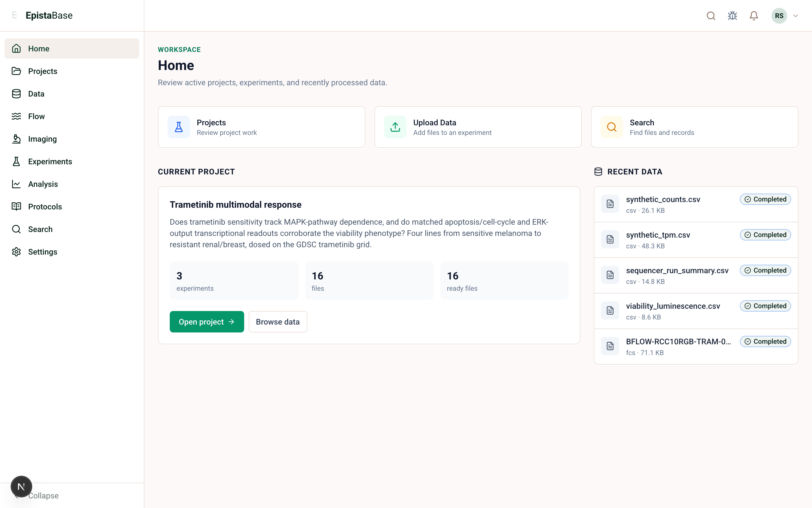Click the round N badge at bottom left
The width and height of the screenshot is (812, 508).
(21, 487)
